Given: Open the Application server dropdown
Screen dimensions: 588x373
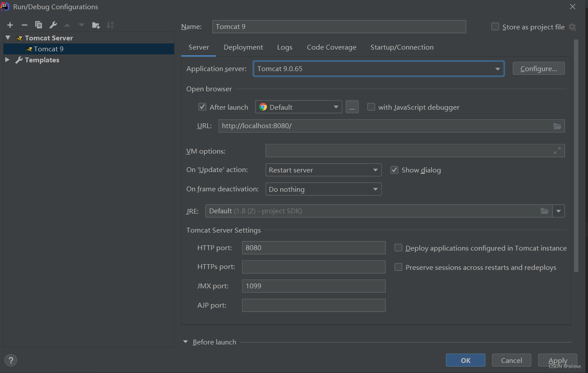Looking at the screenshot, I should coord(379,69).
